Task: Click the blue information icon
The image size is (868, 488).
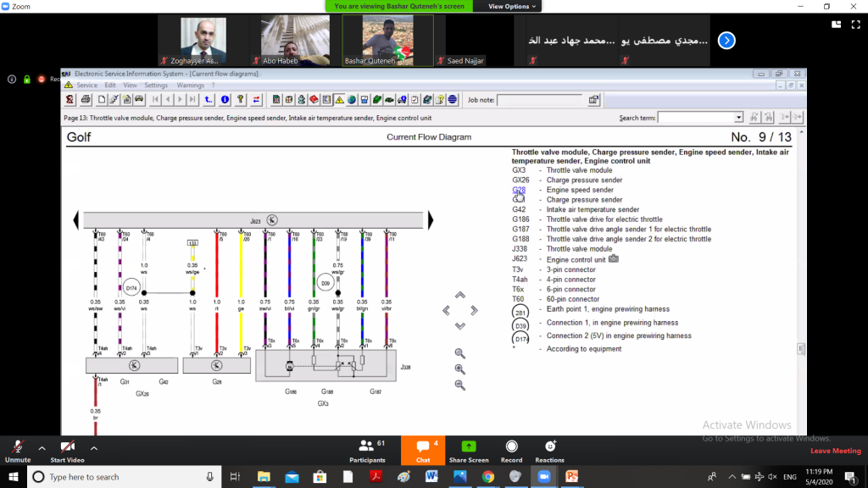Action: point(225,100)
